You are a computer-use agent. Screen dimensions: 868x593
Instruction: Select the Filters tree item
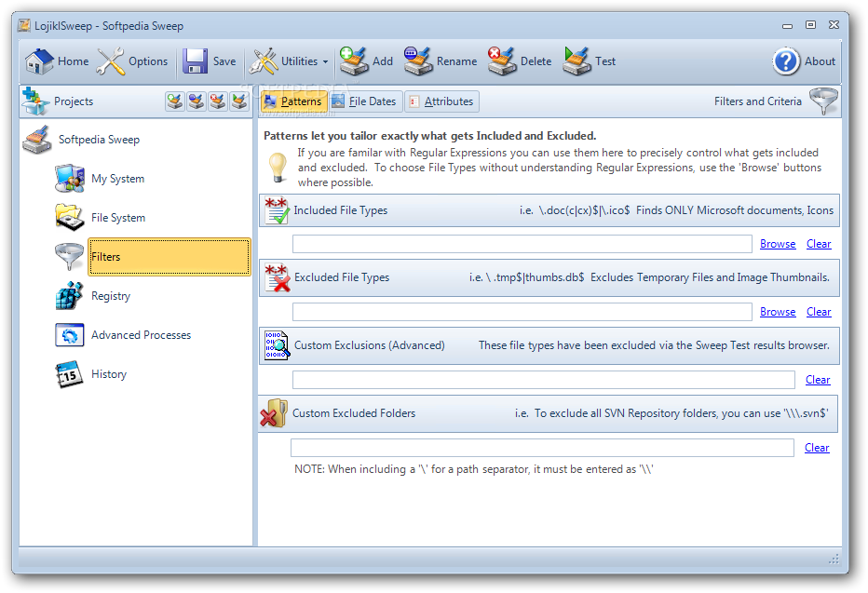click(170, 257)
